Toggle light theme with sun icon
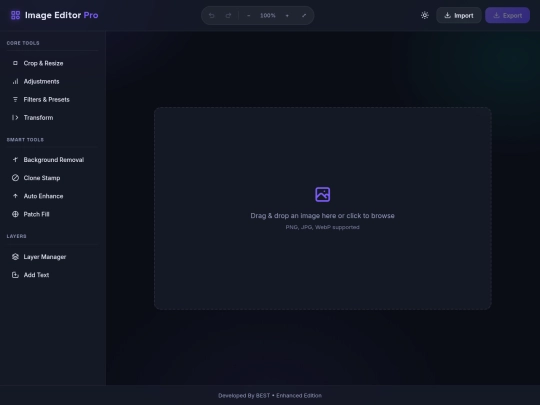This screenshot has width=540, height=405. tap(425, 15)
